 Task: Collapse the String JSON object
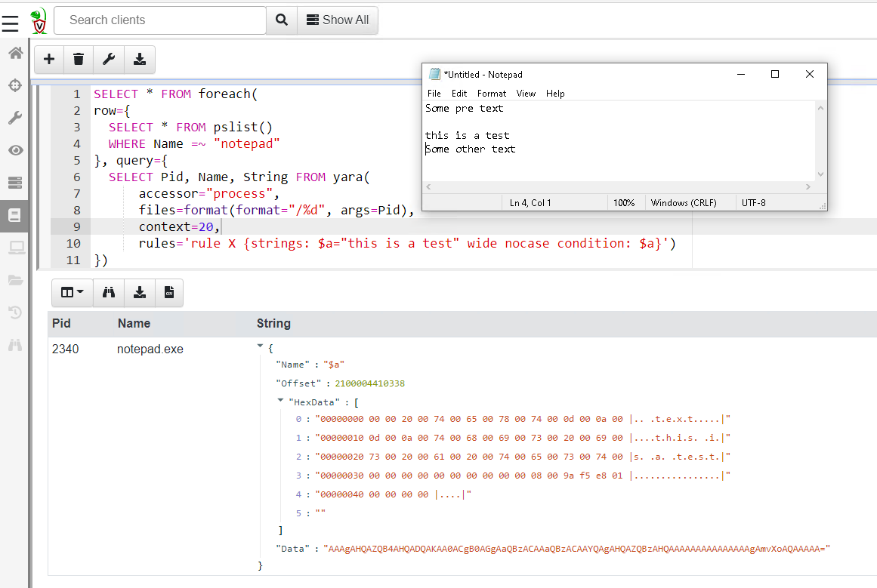click(x=261, y=346)
